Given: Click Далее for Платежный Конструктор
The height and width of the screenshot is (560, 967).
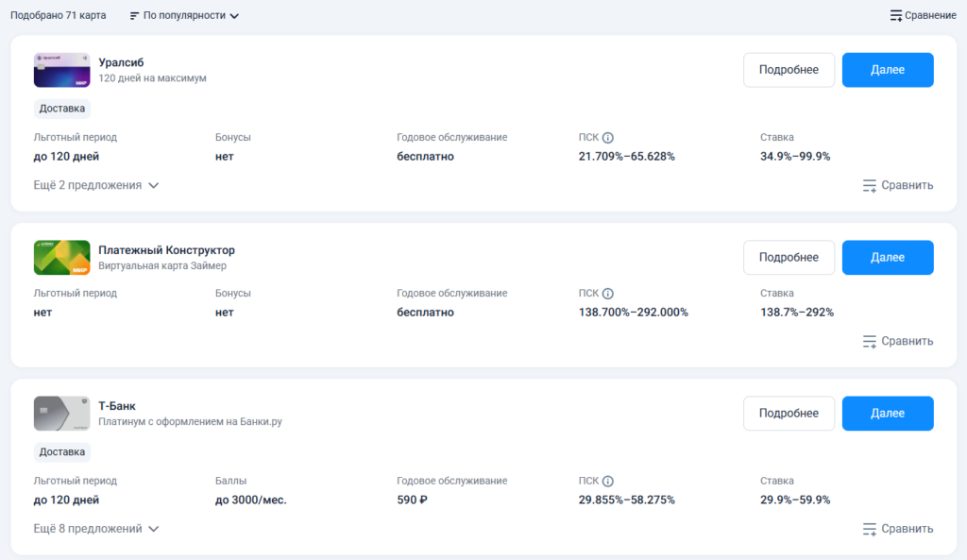Looking at the screenshot, I should (x=888, y=257).
